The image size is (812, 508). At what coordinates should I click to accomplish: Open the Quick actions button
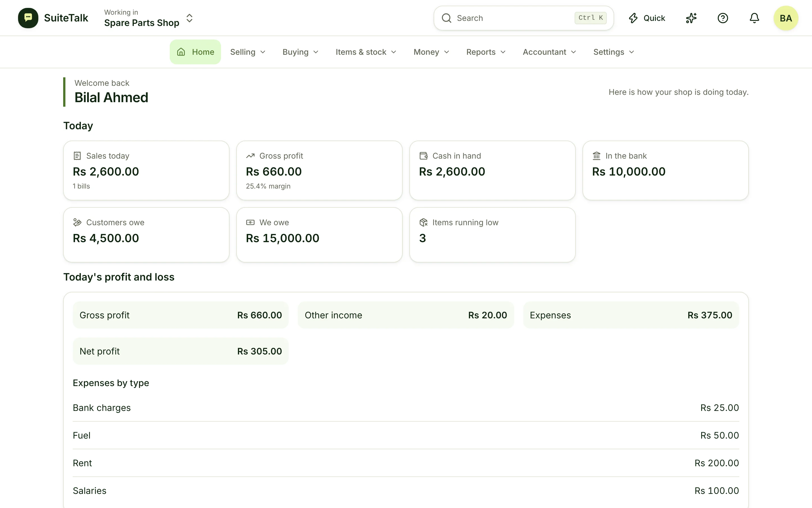click(x=646, y=18)
